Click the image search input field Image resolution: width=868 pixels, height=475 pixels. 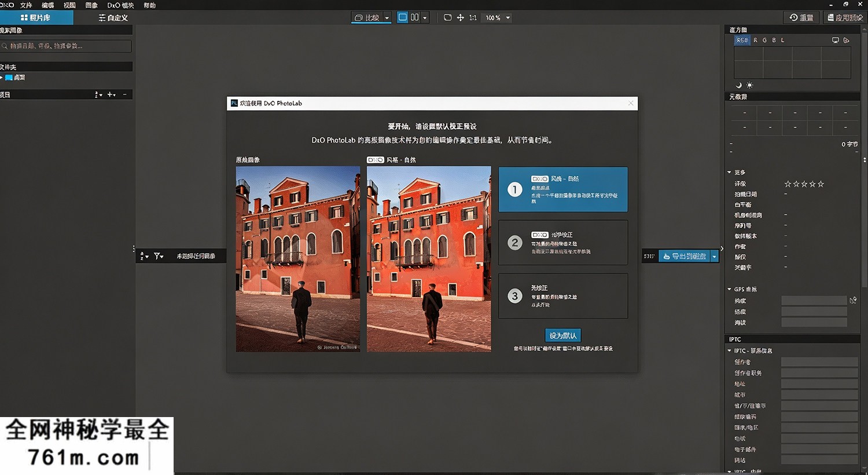(66, 46)
